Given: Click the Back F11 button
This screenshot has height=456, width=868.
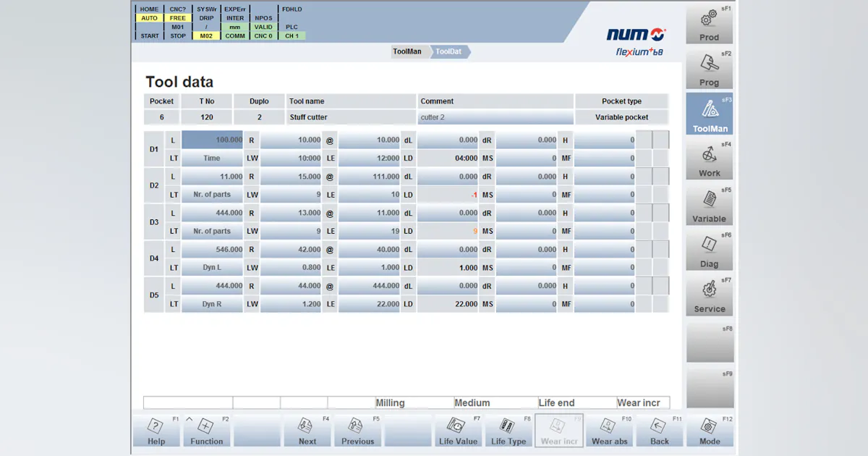Looking at the screenshot, I should 660,431.
